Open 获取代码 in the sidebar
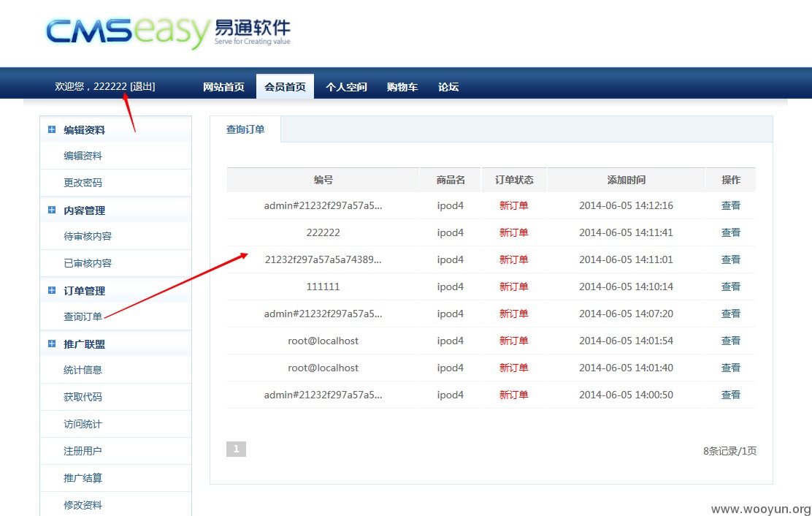Viewport: 812px width, 516px height. click(x=83, y=397)
